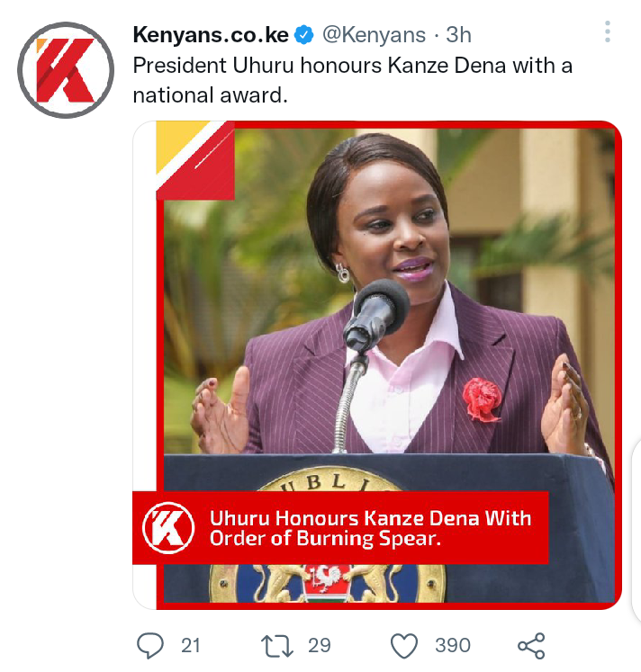
Task: Reply using the speech bubble icon
Action: pyautogui.click(x=150, y=645)
